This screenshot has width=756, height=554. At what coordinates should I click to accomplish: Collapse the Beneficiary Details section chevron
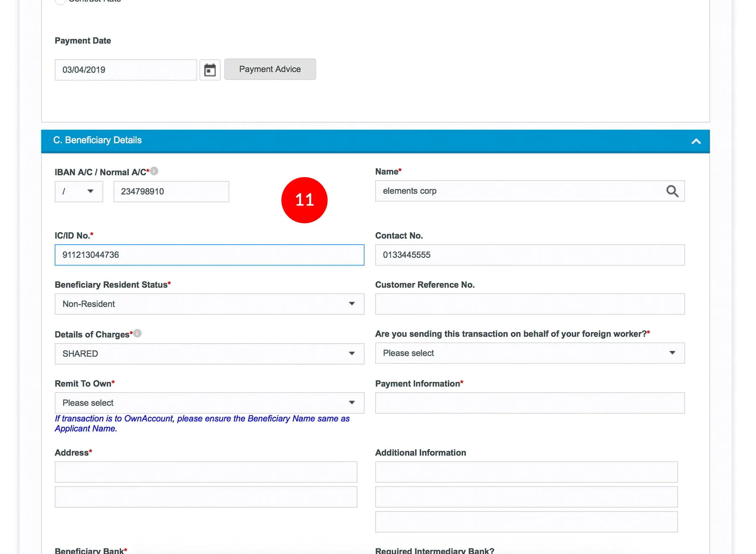click(x=696, y=141)
